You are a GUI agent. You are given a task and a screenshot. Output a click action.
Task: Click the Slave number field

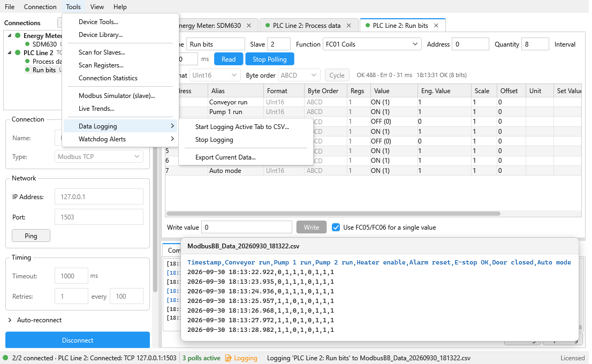(279, 44)
